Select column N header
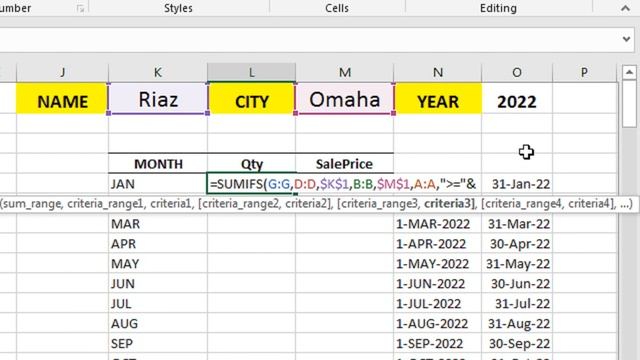Screen dimensions: 640x360 click(x=438, y=72)
